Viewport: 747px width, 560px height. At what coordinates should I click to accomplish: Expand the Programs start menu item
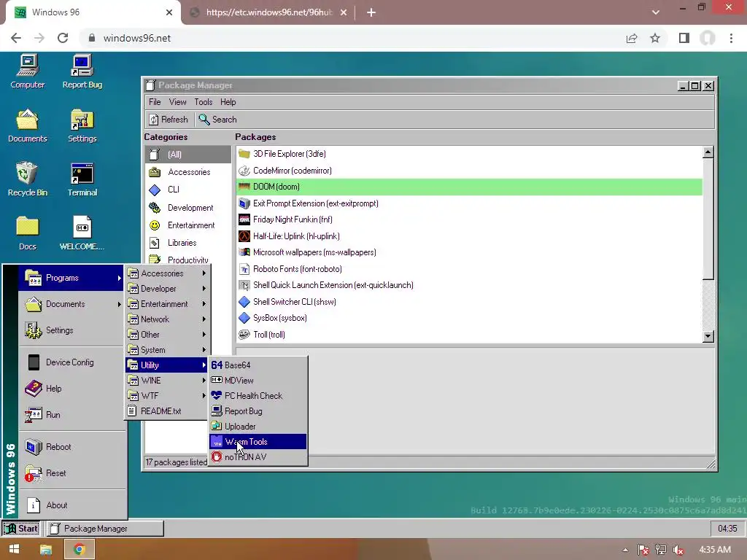71,278
